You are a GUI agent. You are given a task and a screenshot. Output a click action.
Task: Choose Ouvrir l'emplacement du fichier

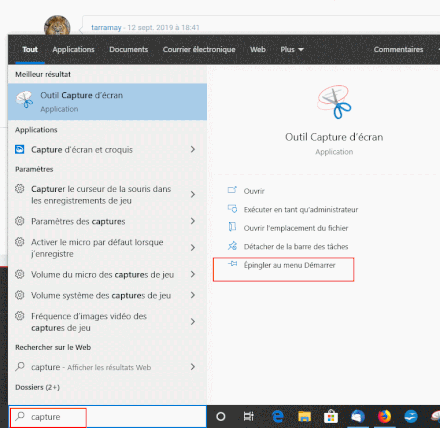296,228
